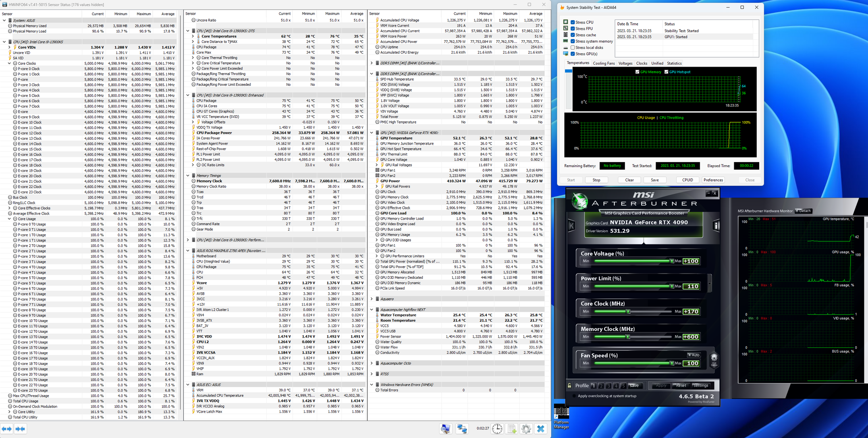
Task: Collapse Memory Timings sensor group
Action: click(188, 176)
